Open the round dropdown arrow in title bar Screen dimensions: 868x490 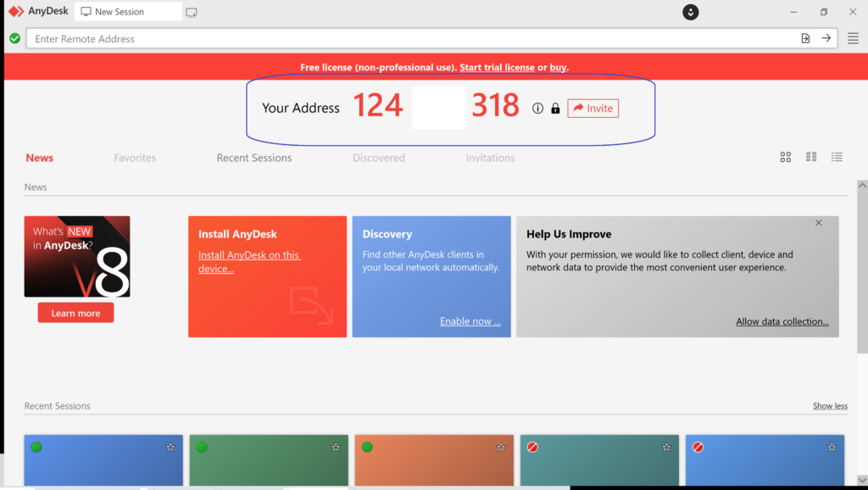[x=691, y=12]
